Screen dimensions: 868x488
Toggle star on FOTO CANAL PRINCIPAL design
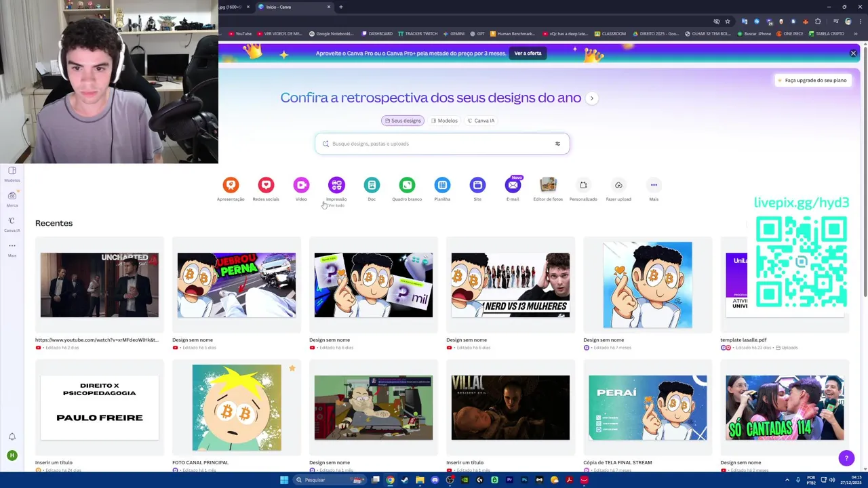[x=292, y=368]
